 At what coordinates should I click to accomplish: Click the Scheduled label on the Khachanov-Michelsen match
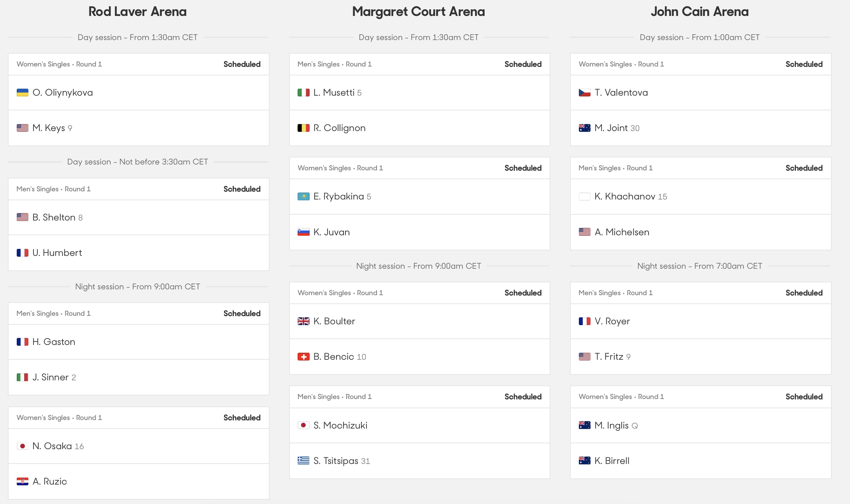click(x=804, y=168)
